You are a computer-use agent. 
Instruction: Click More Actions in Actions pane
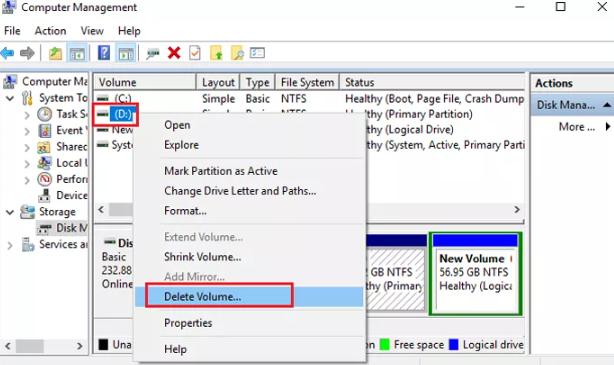pyautogui.click(x=577, y=127)
